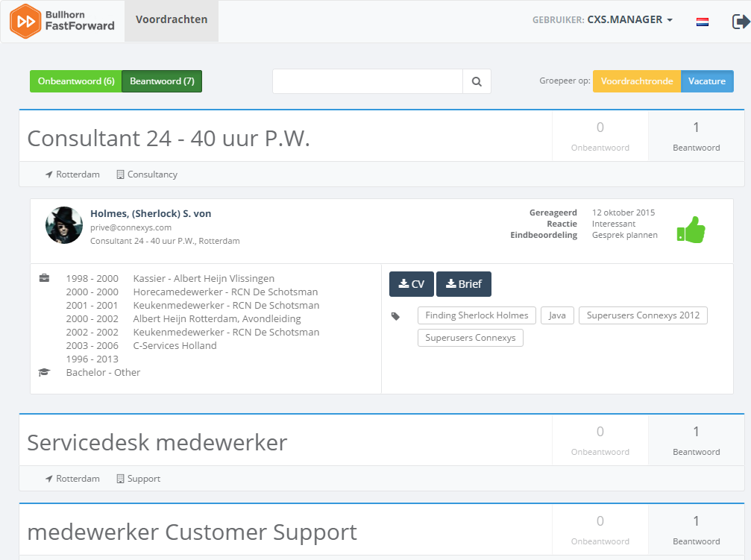The image size is (751, 560).
Task: Click the search magnifier icon
Action: pyautogui.click(x=477, y=82)
